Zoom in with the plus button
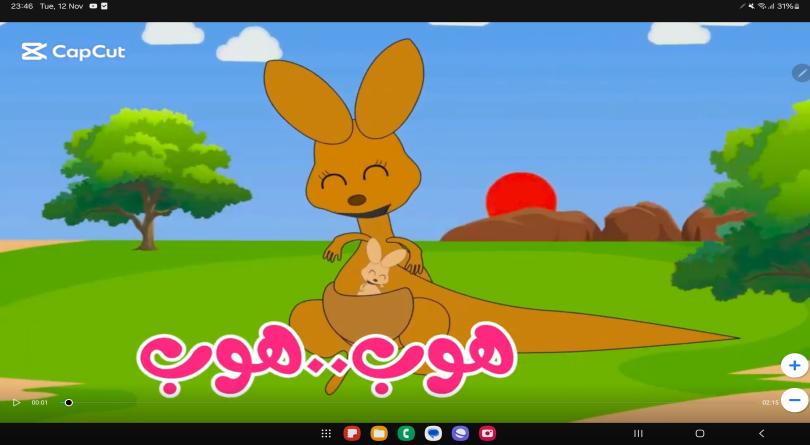Viewport: 810px width, 445px height. click(795, 366)
